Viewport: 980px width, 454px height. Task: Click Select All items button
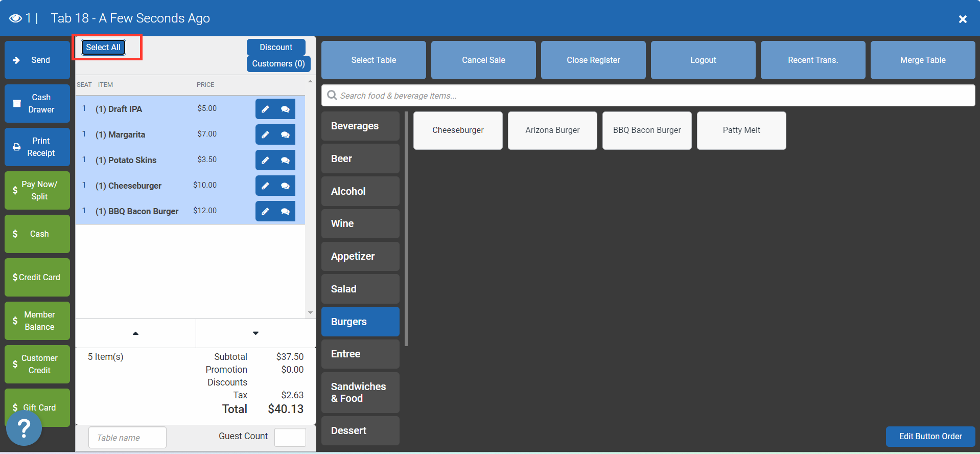point(103,47)
